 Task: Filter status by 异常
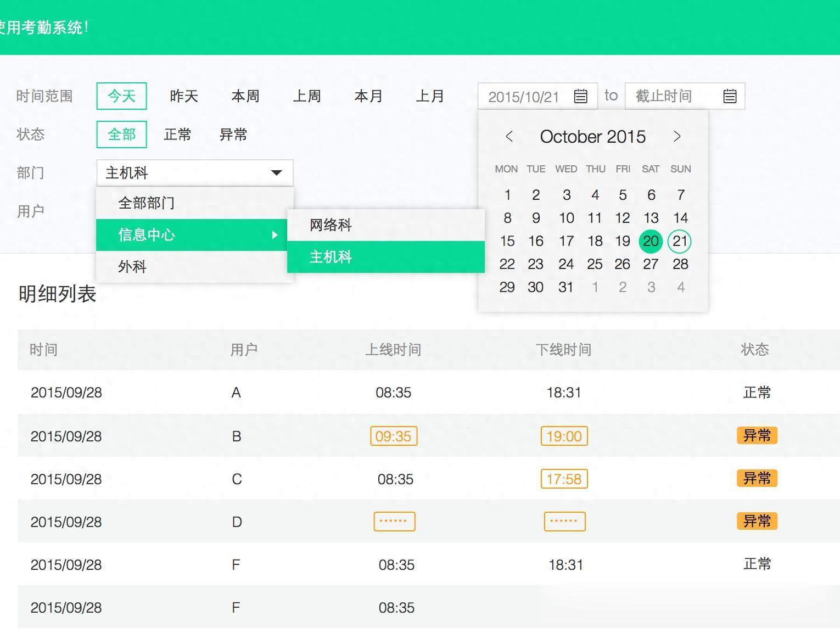point(233,135)
